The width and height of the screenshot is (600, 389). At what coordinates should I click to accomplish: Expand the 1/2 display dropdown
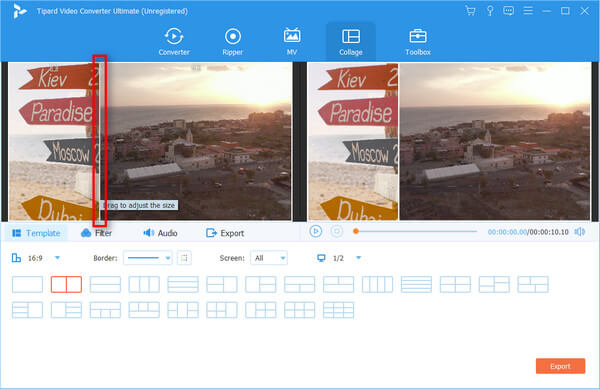[x=359, y=258]
